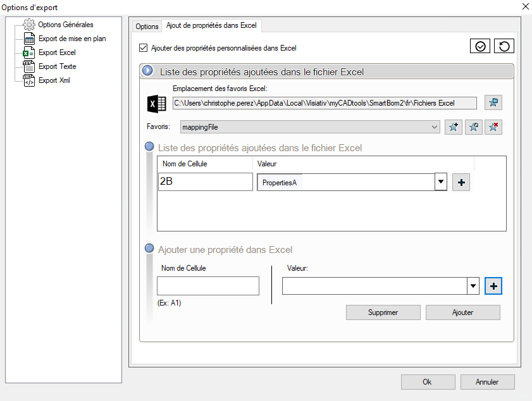Expand the PropertiesA value dropdown

[x=441, y=182]
